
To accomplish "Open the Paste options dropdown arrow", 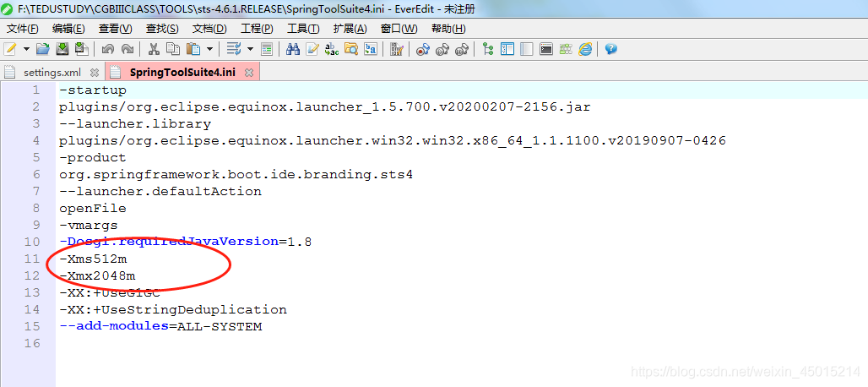I will coord(209,49).
